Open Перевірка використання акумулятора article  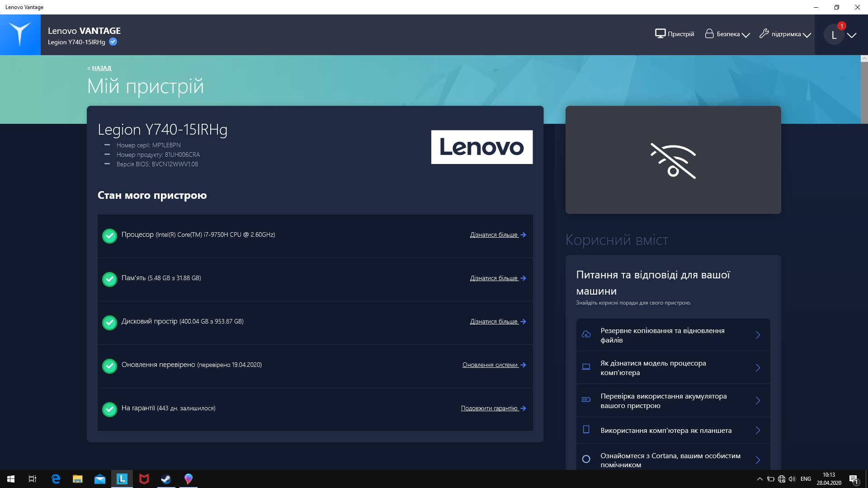[673, 401]
